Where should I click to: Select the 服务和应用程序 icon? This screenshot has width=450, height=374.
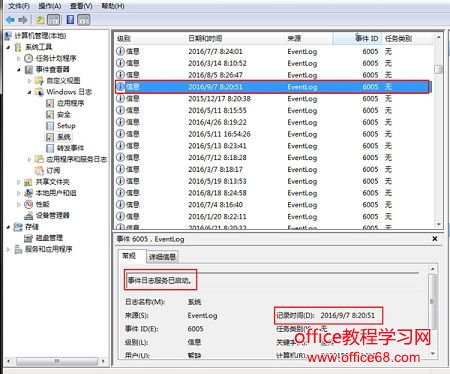(18, 249)
